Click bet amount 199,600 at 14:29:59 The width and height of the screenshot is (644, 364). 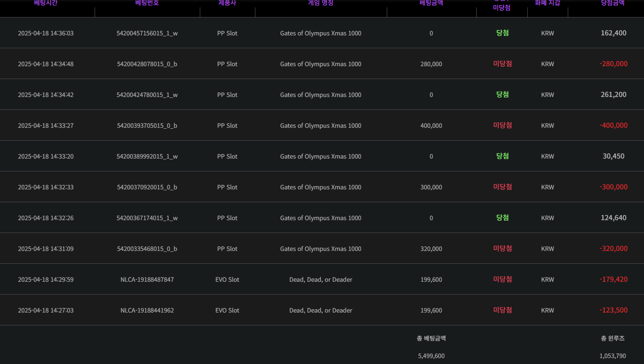431,279
